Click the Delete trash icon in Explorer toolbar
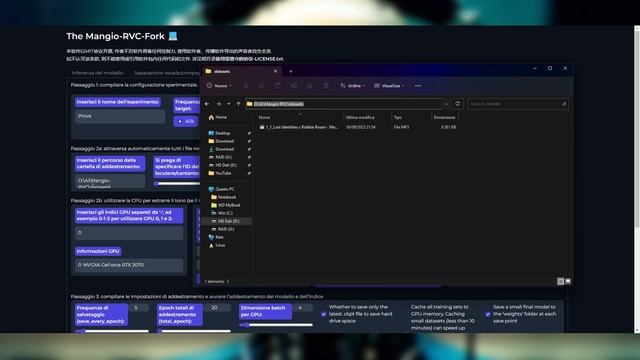 pyautogui.click(x=326, y=86)
